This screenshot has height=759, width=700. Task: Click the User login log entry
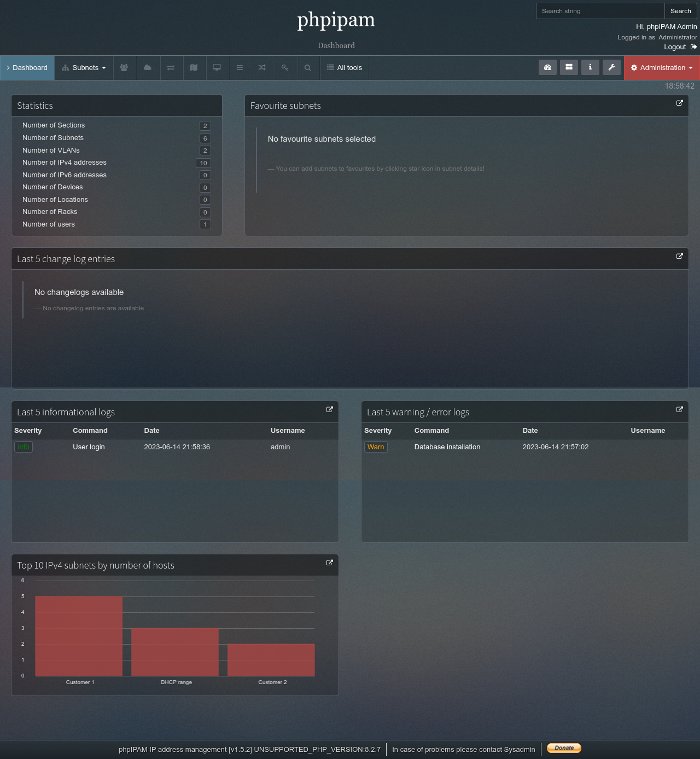(x=89, y=447)
